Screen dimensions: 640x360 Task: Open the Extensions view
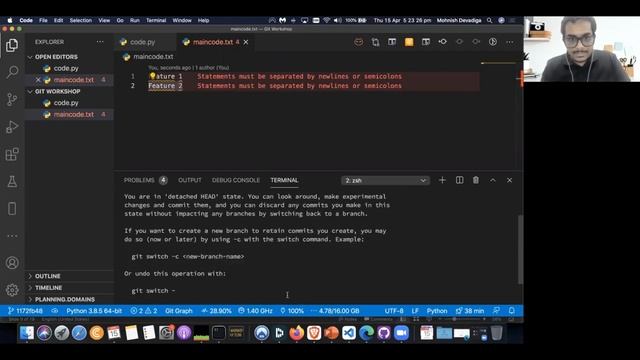pyautogui.click(x=12, y=154)
